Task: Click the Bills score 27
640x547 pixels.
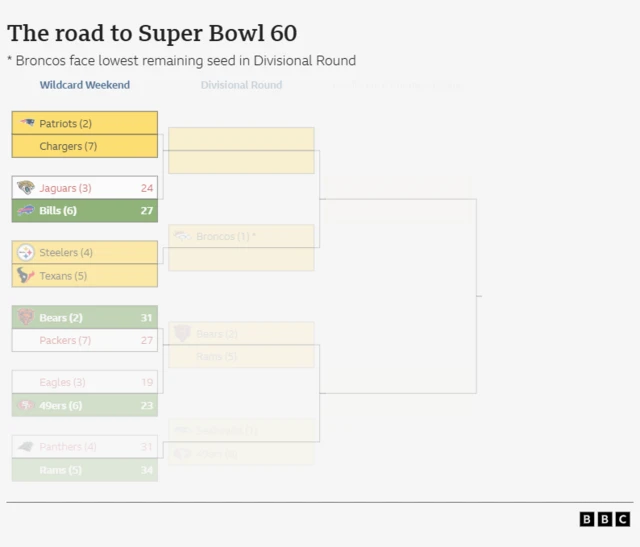Action: coord(147,211)
